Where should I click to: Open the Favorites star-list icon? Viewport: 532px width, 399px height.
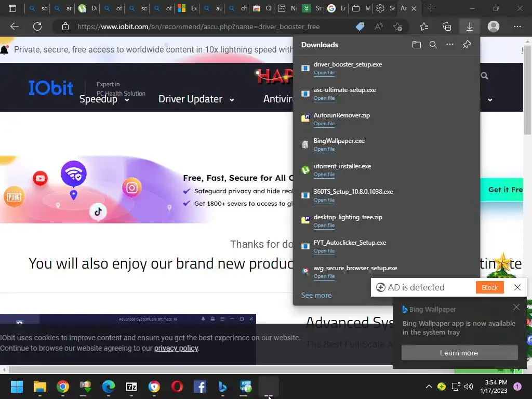[x=424, y=26]
